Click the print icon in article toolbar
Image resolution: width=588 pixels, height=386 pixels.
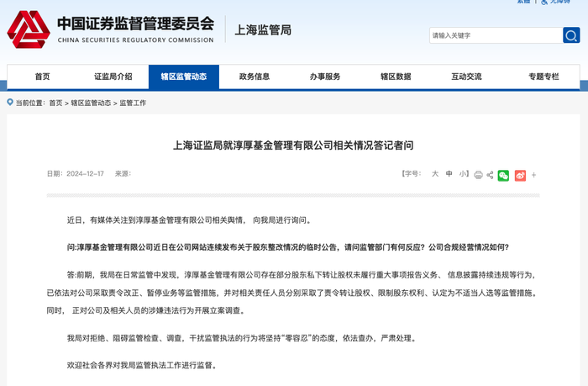click(478, 175)
